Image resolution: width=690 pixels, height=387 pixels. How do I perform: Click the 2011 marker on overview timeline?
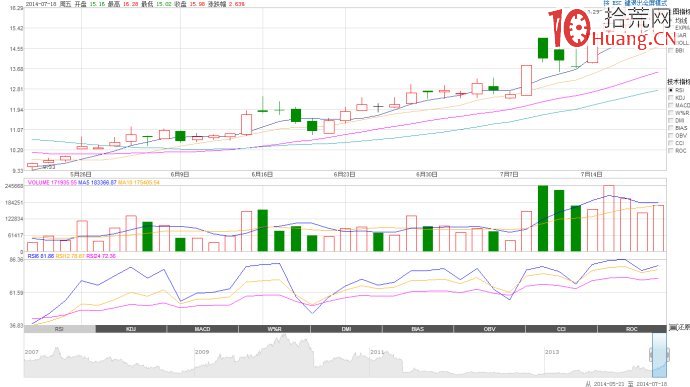point(377,352)
